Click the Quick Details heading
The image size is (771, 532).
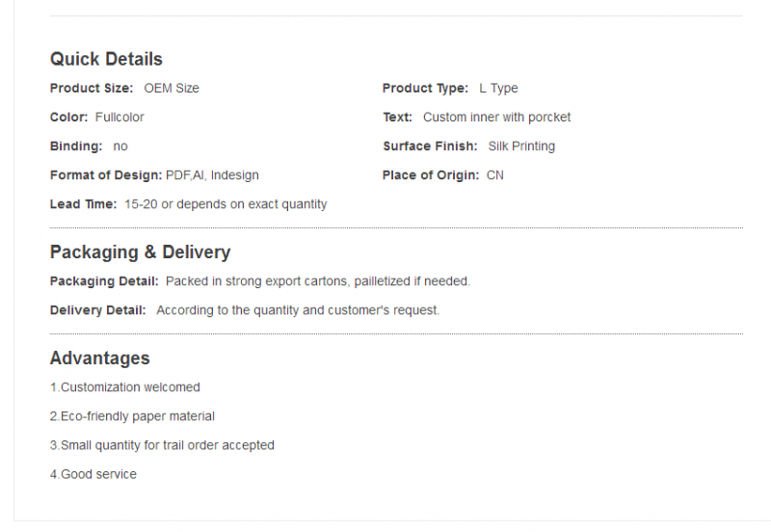(x=106, y=59)
